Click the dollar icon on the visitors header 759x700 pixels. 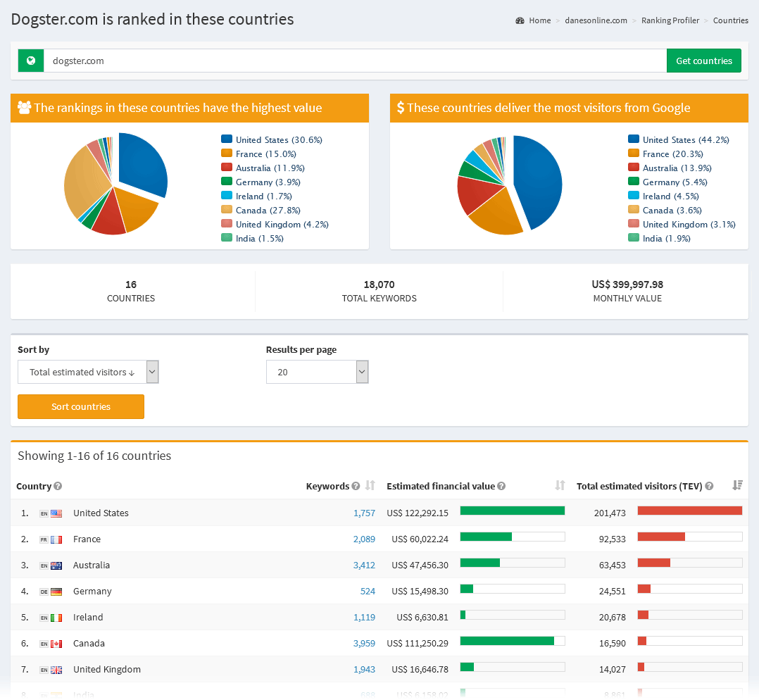[x=402, y=108]
